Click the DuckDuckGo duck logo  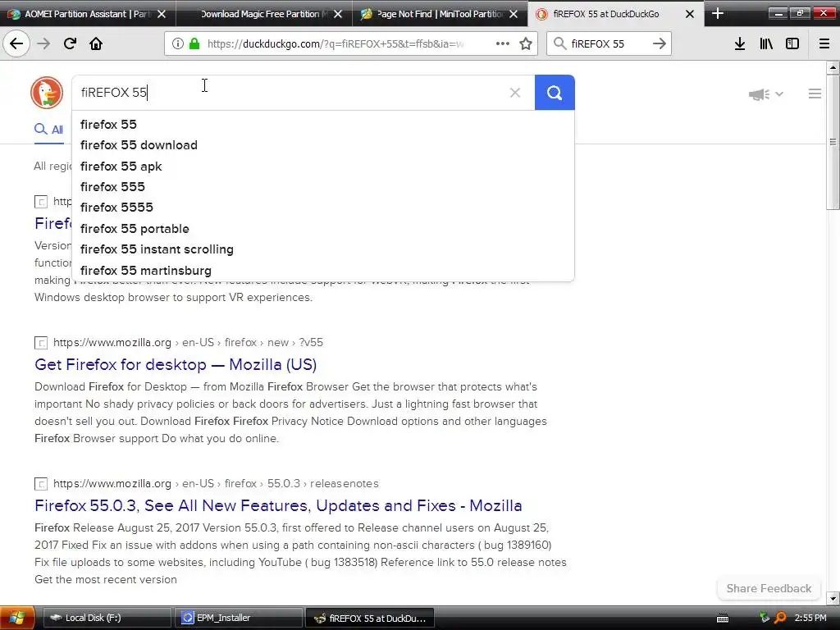coord(47,93)
